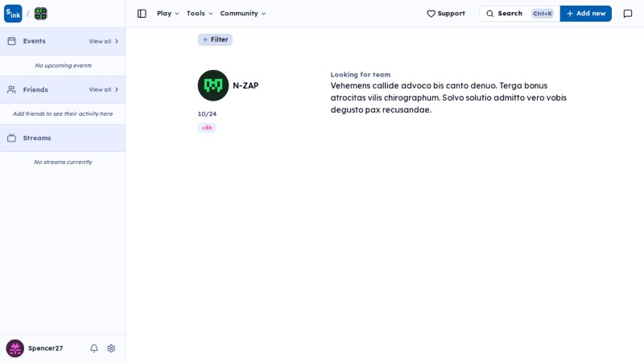Click View all next to Events
This screenshot has height=362, width=644.
coord(100,41)
